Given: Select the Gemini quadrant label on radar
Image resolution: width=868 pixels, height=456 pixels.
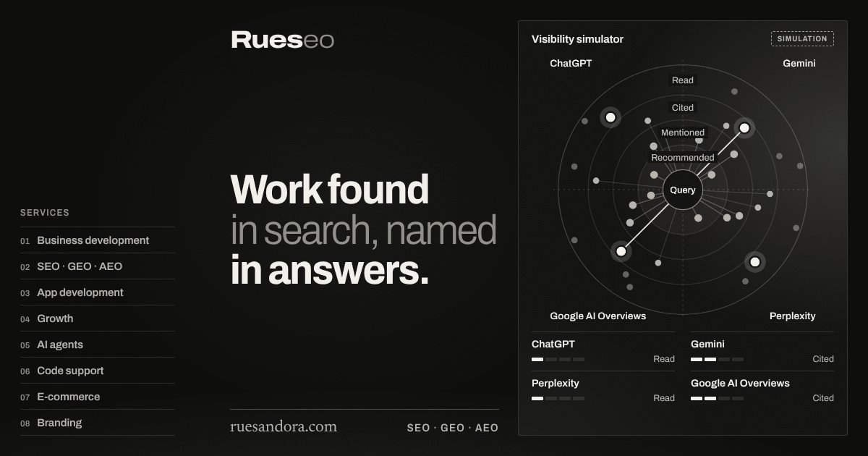Looking at the screenshot, I should click(x=799, y=64).
